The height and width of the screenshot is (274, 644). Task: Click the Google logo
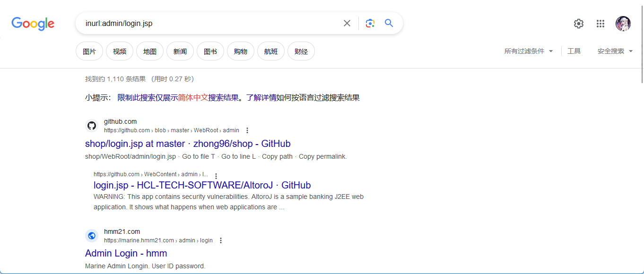33,23
